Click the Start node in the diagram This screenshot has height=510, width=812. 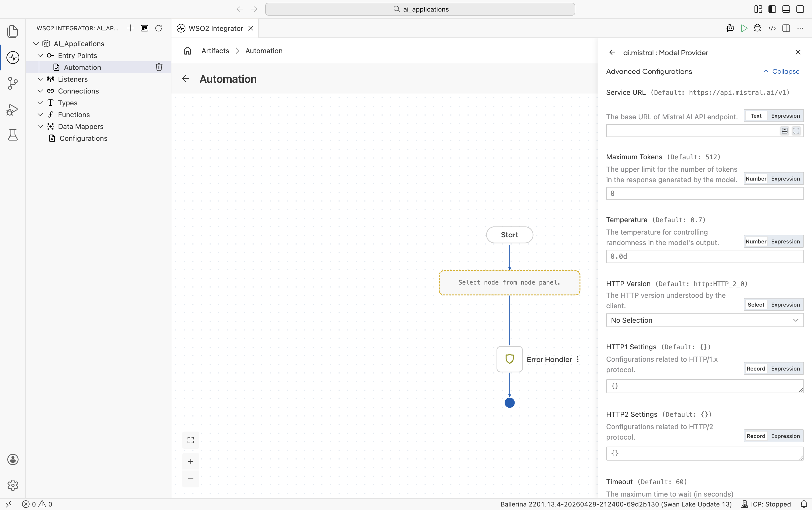tap(509, 235)
